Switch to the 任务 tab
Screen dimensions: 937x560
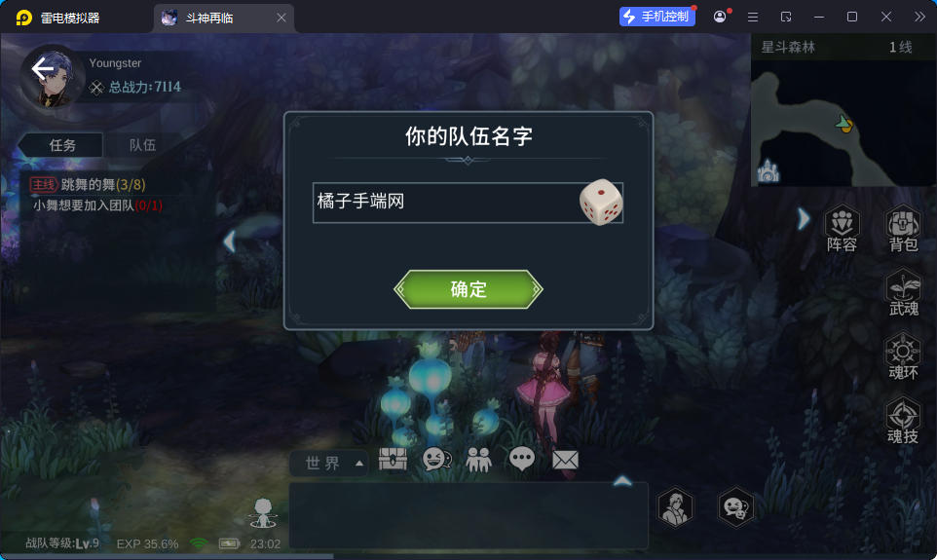(62, 145)
